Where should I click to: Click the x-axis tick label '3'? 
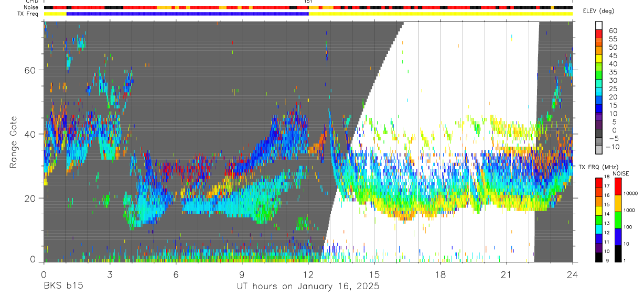pyautogui.click(x=110, y=274)
